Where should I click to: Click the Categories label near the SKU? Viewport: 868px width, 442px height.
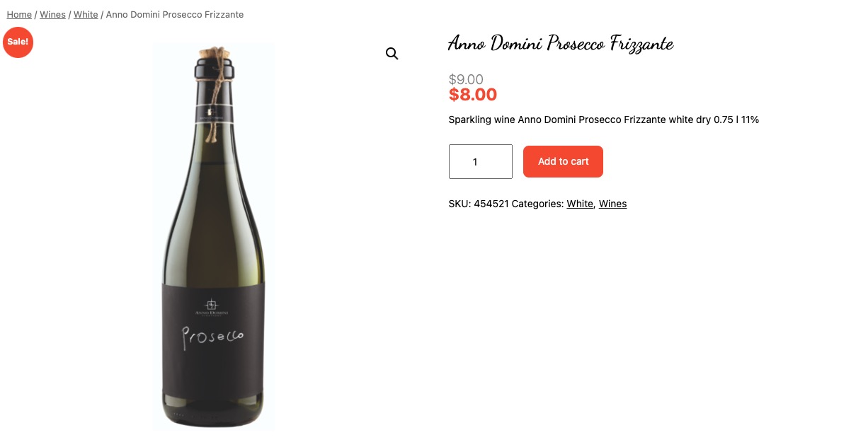(537, 204)
